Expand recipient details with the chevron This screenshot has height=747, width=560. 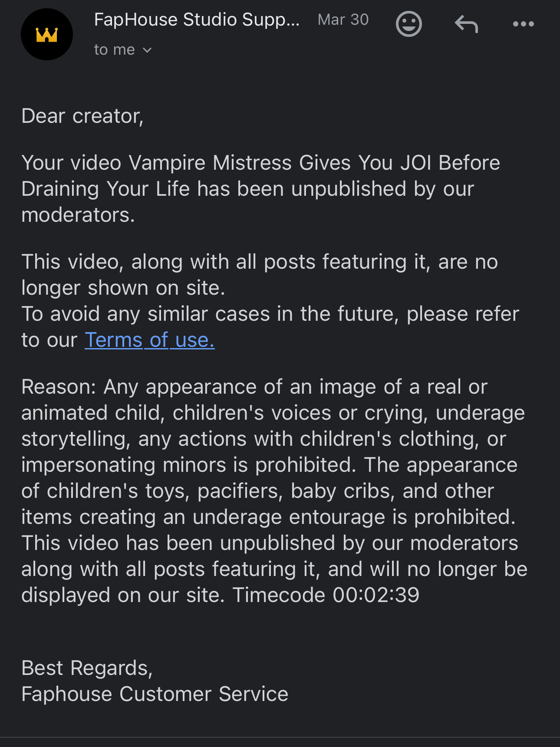click(x=147, y=50)
